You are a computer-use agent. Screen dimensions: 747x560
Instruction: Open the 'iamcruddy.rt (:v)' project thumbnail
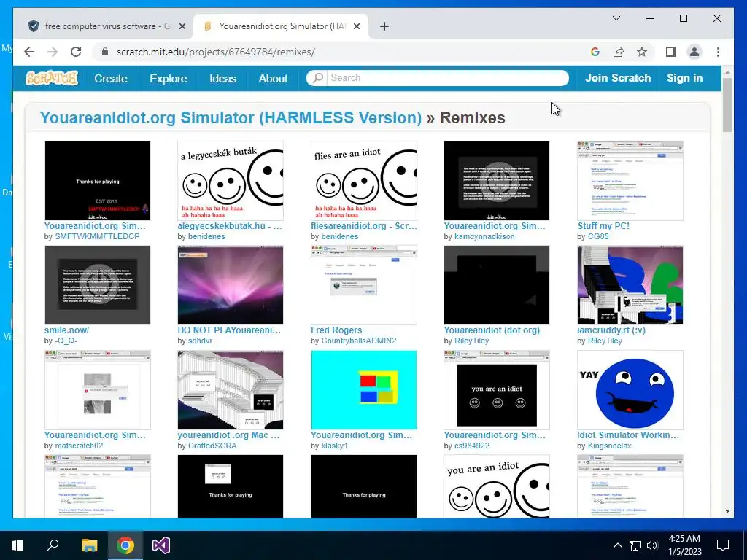(x=630, y=285)
